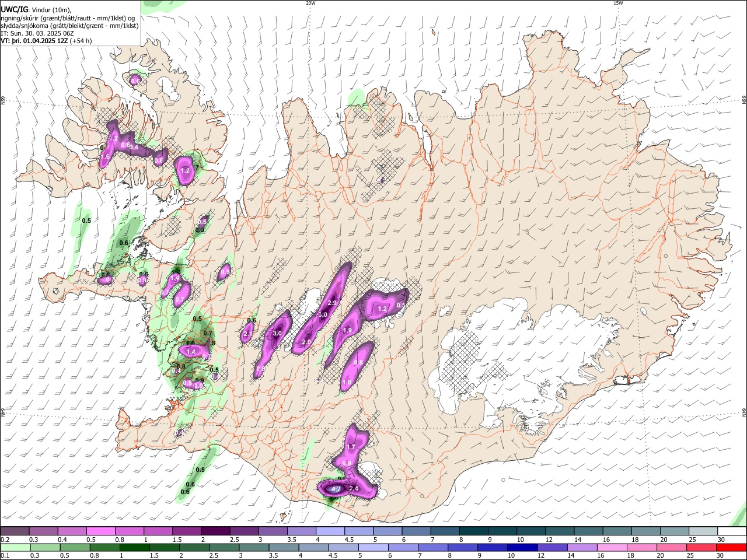Image resolution: width=747 pixels, height=560 pixels.
Task: Click the 'rigning/skúrir' legend description line
Action: point(68,17)
